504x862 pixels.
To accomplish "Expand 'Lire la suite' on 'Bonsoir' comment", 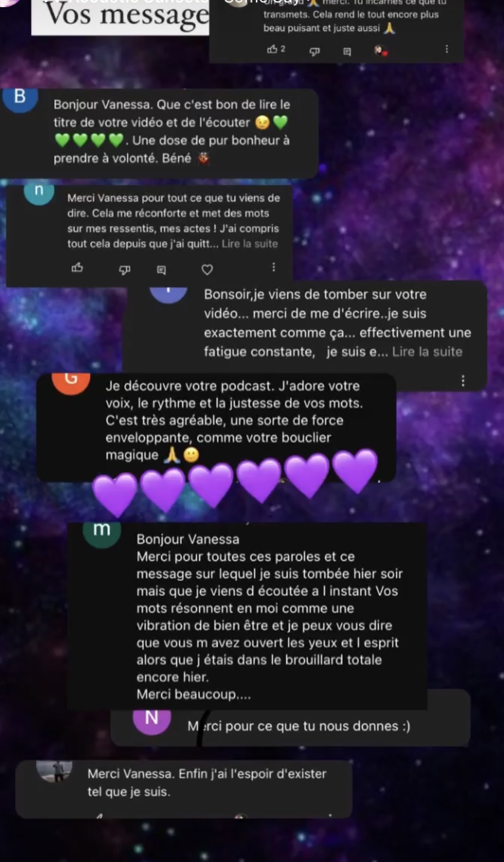I will pos(427,352).
